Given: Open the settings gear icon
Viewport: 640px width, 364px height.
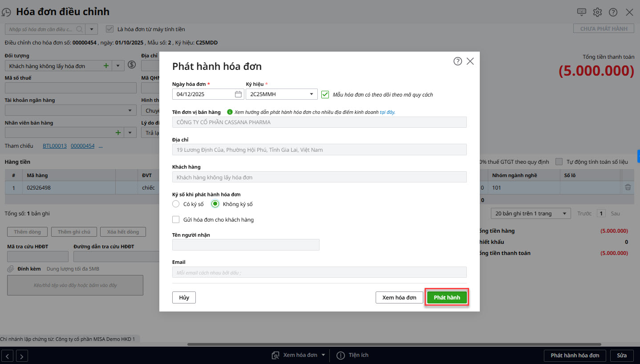Looking at the screenshot, I should click(597, 12).
